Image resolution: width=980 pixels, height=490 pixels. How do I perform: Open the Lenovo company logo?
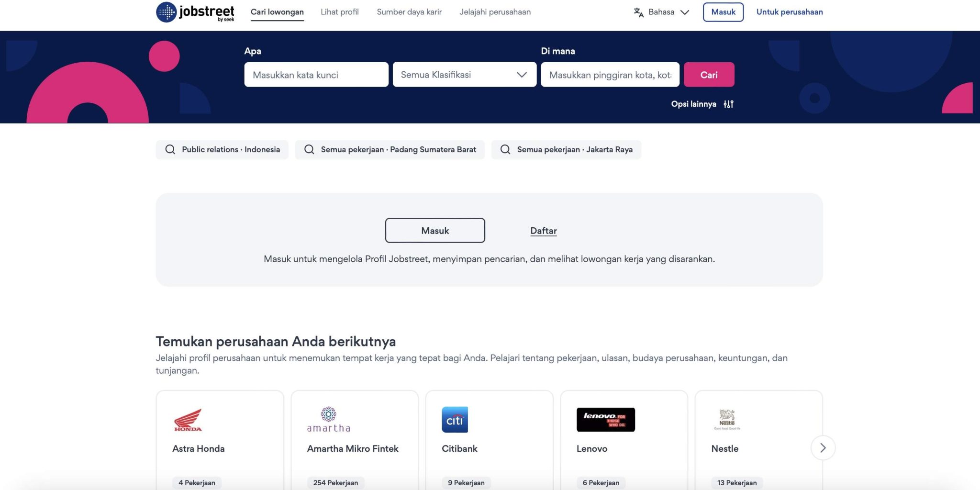click(605, 420)
